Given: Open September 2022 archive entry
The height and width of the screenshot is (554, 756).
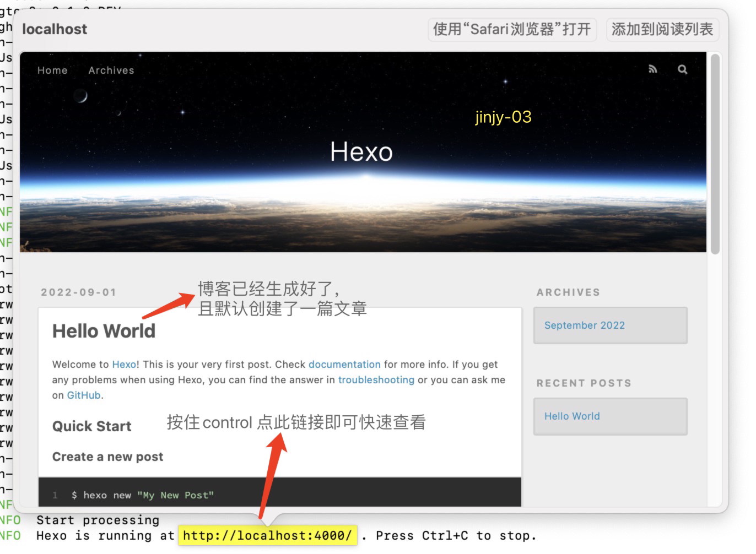Looking at the screenshot, I should [x=585, y=325].
